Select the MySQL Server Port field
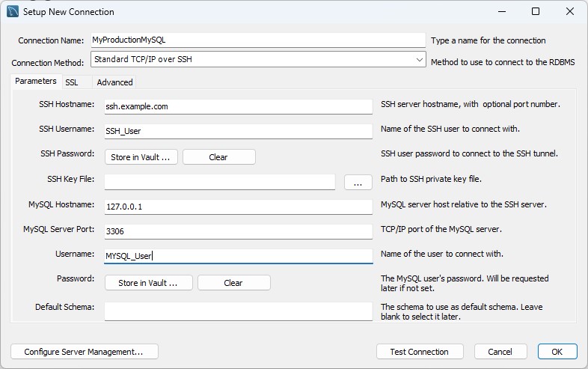 238,231
